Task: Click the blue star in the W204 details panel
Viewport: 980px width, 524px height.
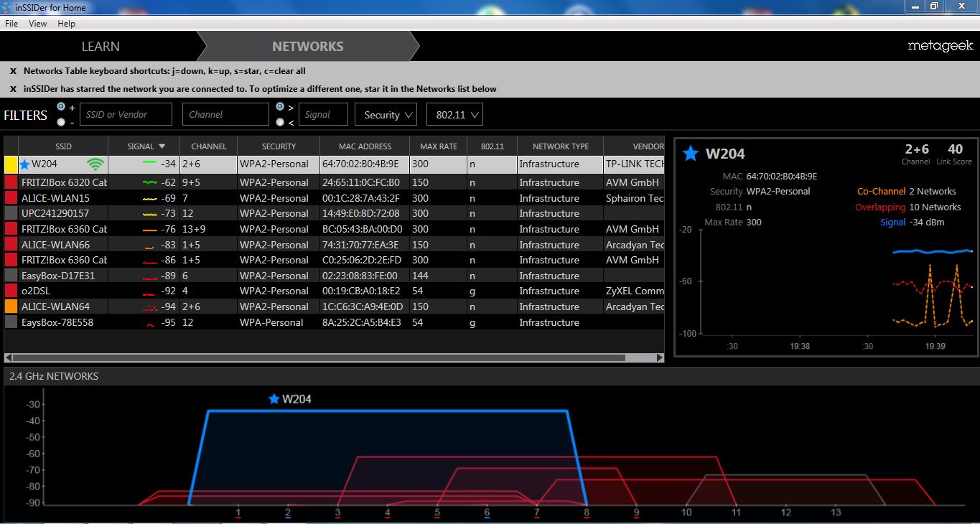Action: [691, 153]
